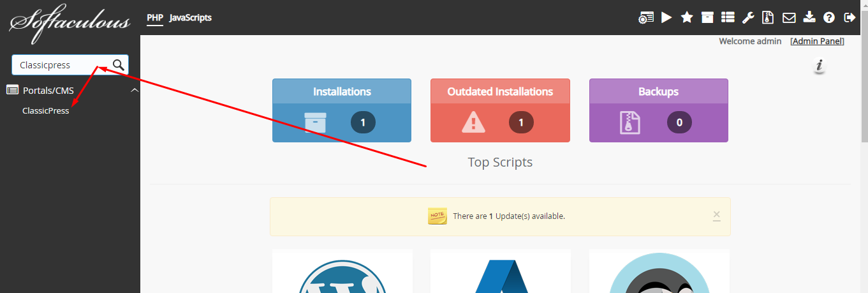The height and width of the screenshot is (293, 868).
Task: Open the Outdated Installations card
Action: (x=500, y=110)
